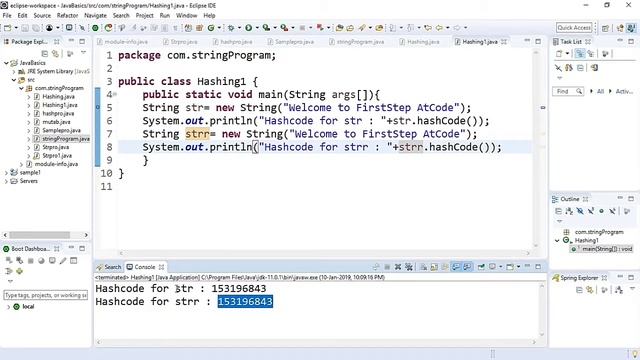This screenshot has height=360, width=640.
Task: Click the All link in Task List
Action: [600, 91]
